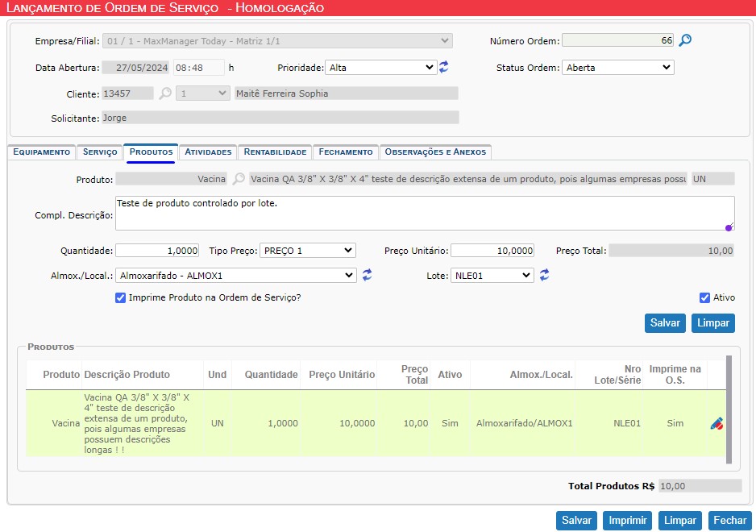Open the Observações e Anexos tab
Screen dimensions: 756x532
point(435,152)
